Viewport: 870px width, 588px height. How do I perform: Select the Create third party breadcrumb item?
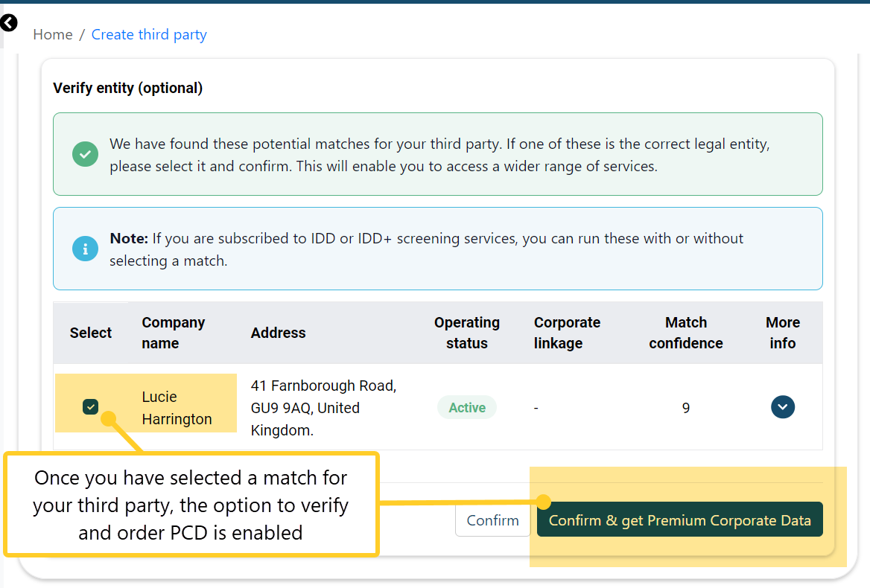click(149, 34)
